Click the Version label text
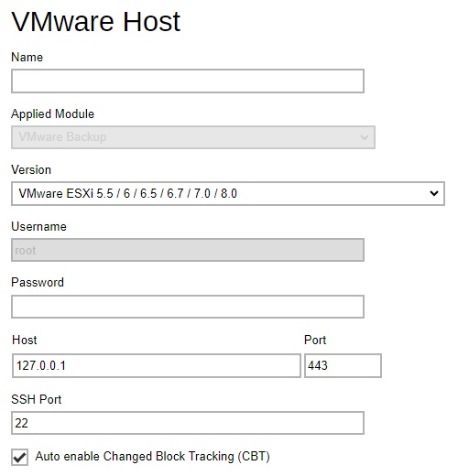458x476 pixels. (x=31, y=170)
